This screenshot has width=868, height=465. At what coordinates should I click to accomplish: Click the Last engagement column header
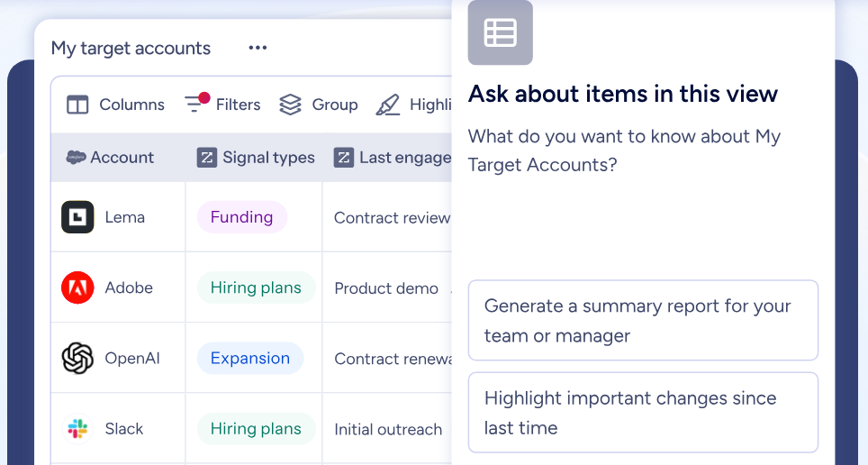pyautogui.click(x=387, y=158)
